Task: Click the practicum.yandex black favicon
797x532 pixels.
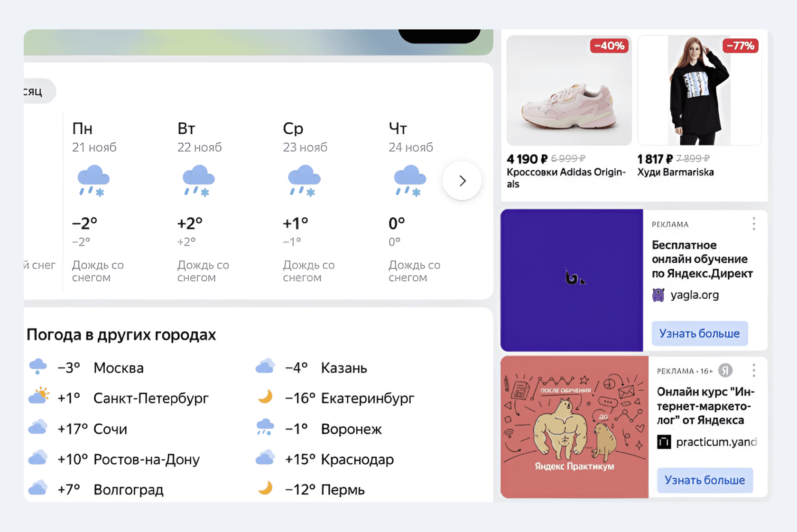Action: [664, 442]
